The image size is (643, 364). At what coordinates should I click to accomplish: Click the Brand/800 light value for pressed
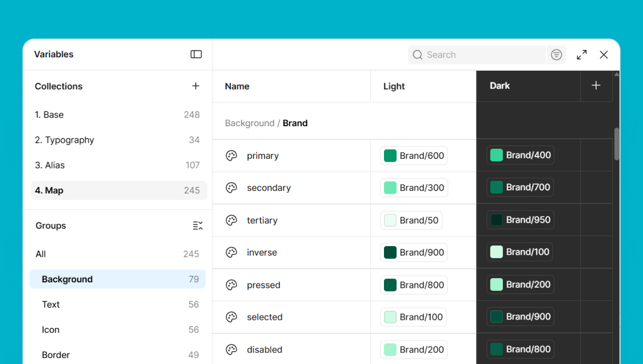(x=414, y=285)
